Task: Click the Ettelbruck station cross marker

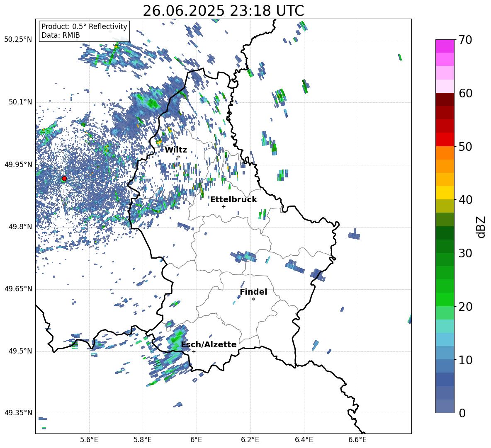Action: (x=224, y=206)
